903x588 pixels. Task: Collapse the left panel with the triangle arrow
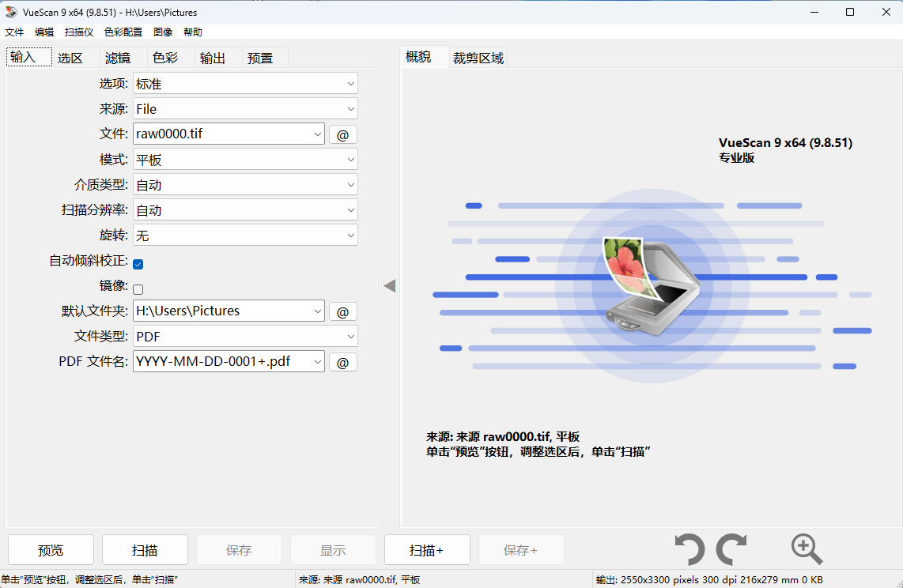point(390,286)
